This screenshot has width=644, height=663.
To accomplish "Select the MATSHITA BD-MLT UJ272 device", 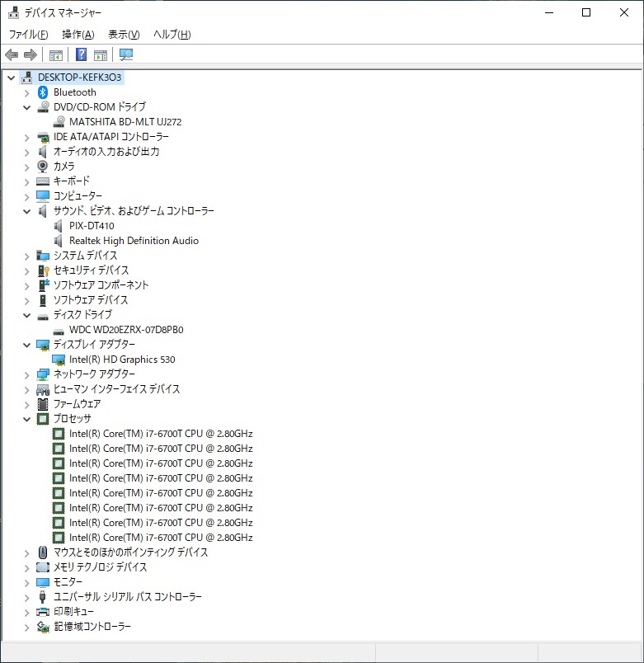I will coord(125,122).
